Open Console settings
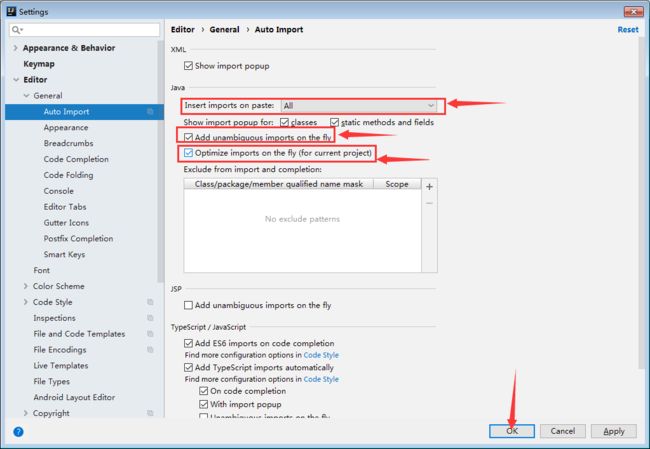This screenshot has width=650, height=449. (59, 191)
